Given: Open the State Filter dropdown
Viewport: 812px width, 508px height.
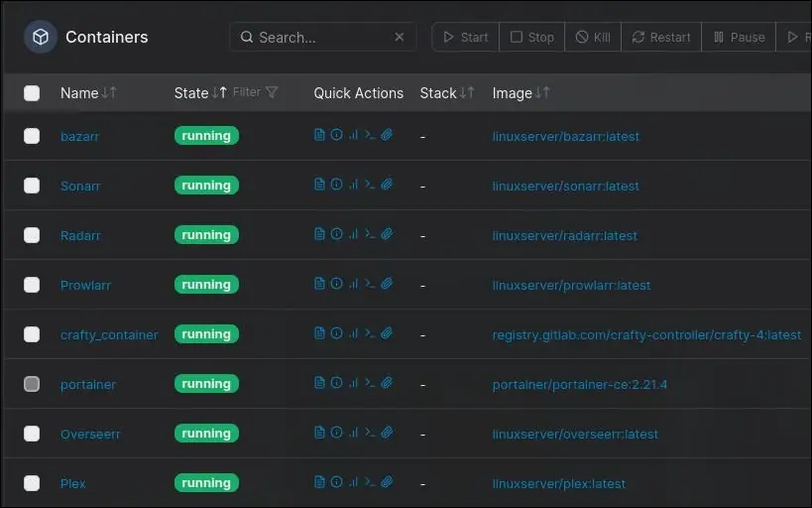Looking at the screenshot, I should [256, 92].
